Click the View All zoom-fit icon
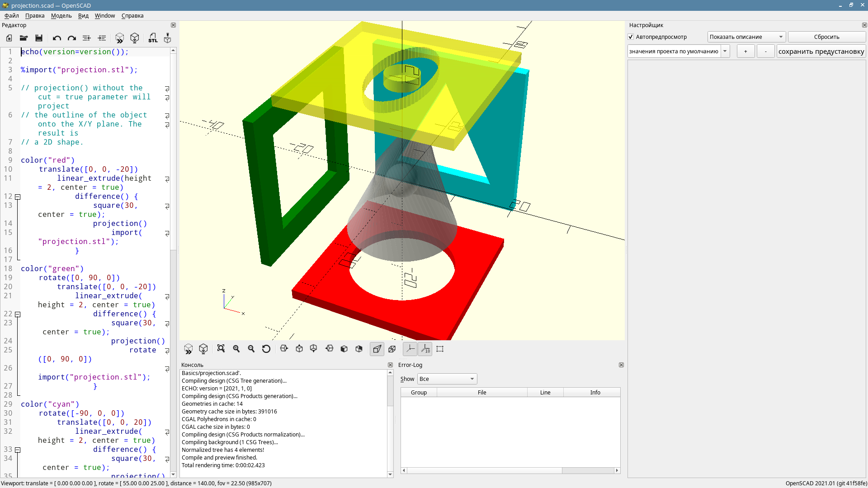Viewport: 868px width, 488px height. pyautogui.click(x=221, y=349)
